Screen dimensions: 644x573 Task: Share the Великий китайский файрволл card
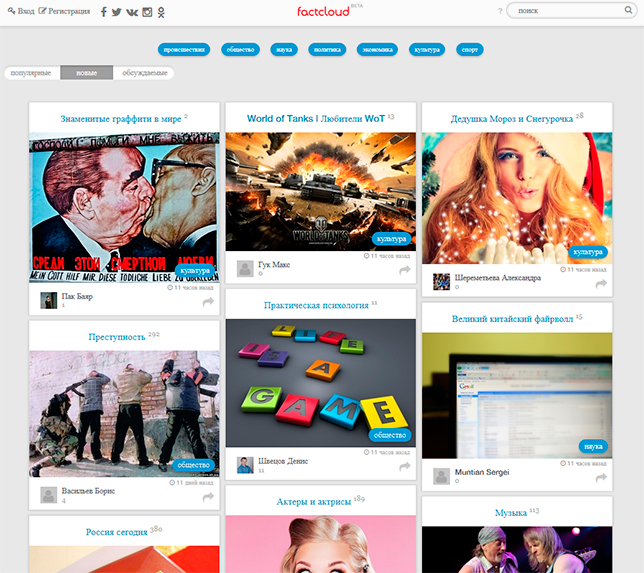tap(601, 477)
